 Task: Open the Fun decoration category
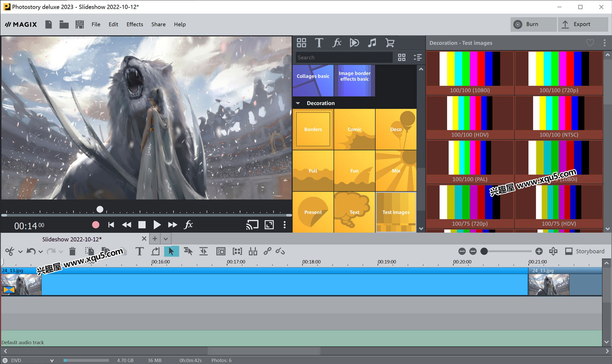pos(354,171)
